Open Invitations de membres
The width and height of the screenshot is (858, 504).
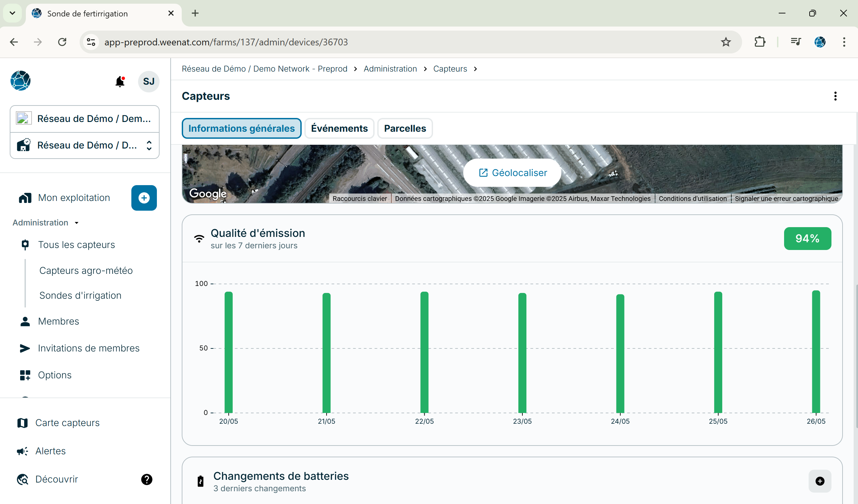click(89, 348)
